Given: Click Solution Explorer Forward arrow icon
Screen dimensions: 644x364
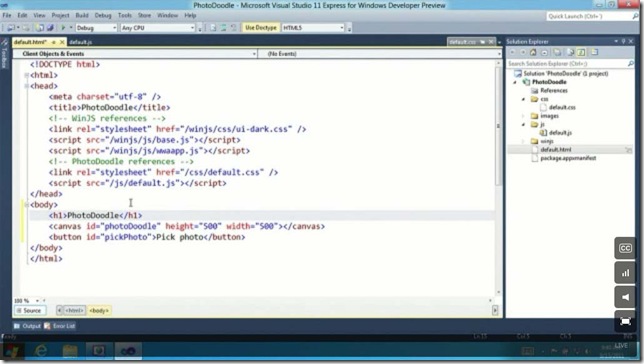Looking at the screenshot, I should pos(523,53).
